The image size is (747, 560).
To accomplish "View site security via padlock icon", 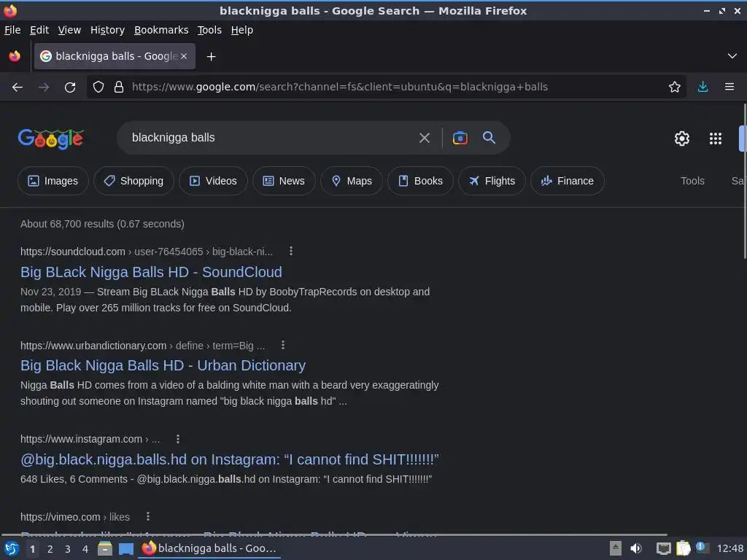I will (119, 87).
